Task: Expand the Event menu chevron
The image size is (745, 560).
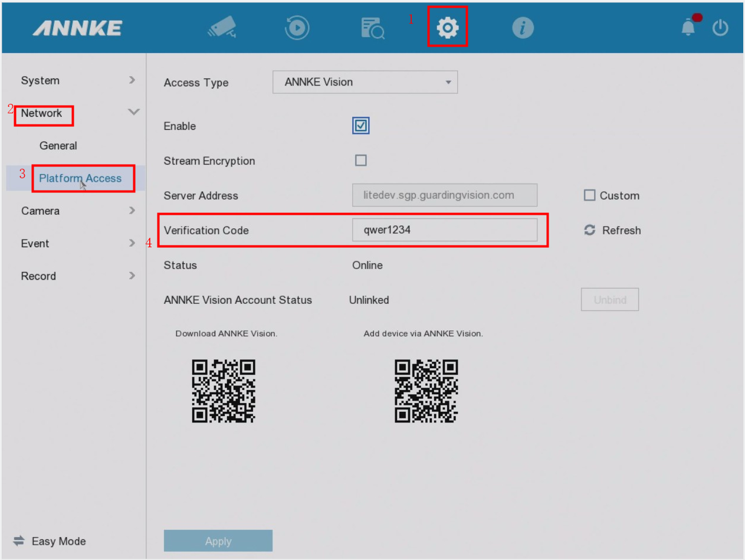Action: [x=132, y=243]
